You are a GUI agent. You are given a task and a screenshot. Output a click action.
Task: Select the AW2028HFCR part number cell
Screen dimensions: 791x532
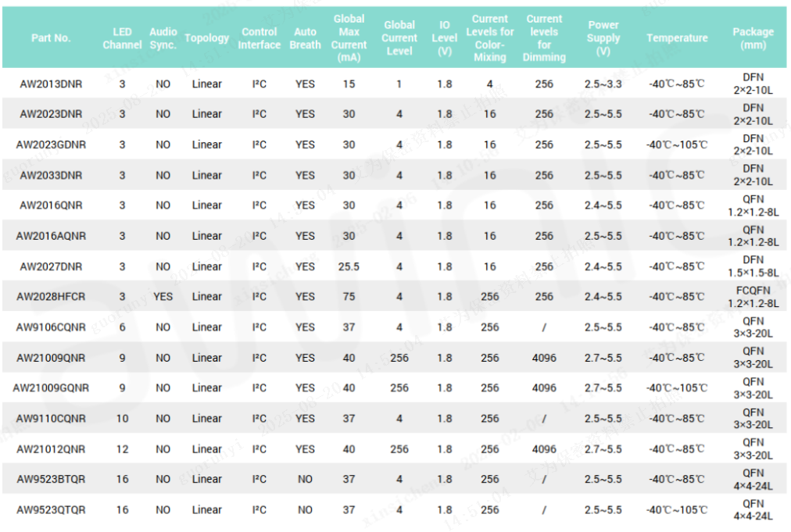[x=51, y=297]
